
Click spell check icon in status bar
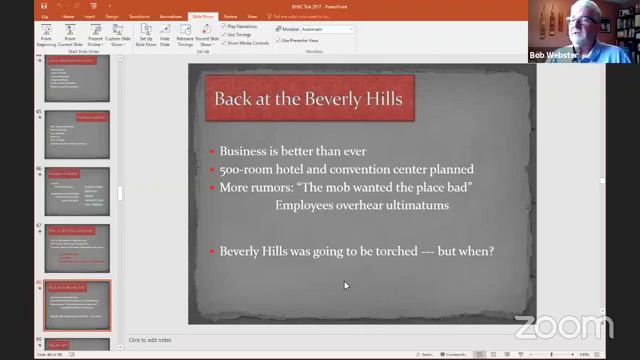click(72, 355)
